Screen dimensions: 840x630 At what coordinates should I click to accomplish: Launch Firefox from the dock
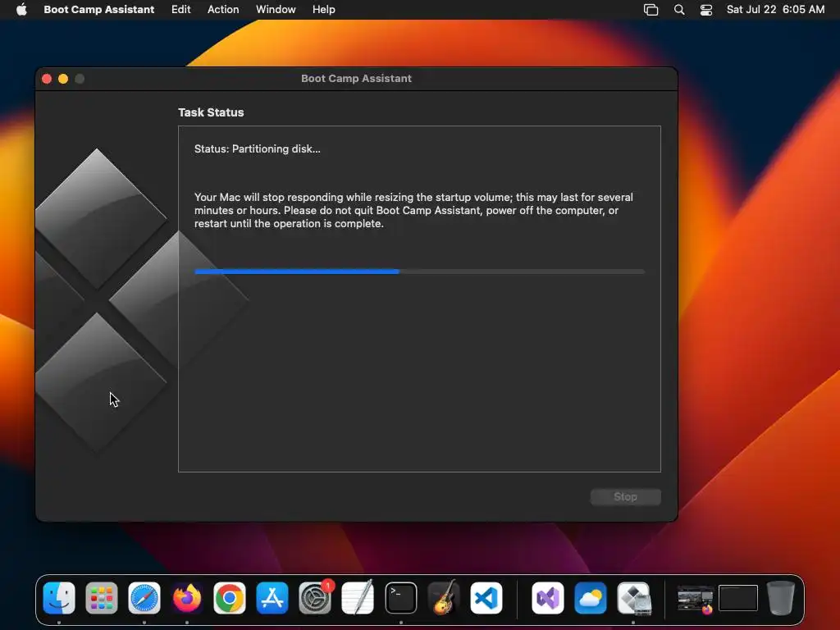(186, 598)
